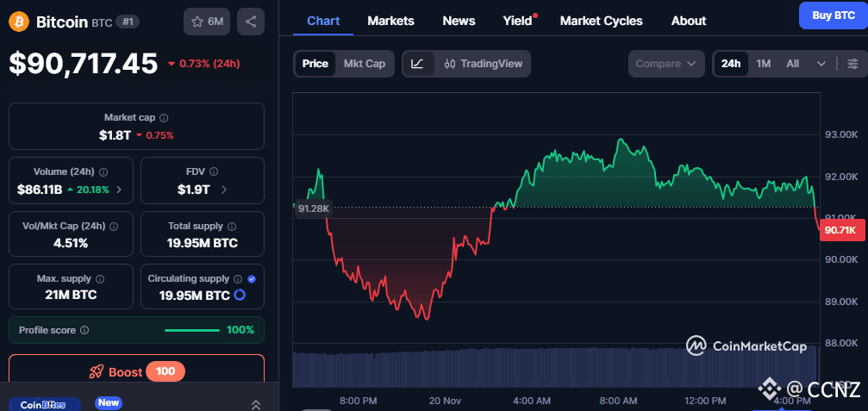This screenshot has height=411, width=868.
Task: Go to the Market Cycles tab
Action: point(601,21)
